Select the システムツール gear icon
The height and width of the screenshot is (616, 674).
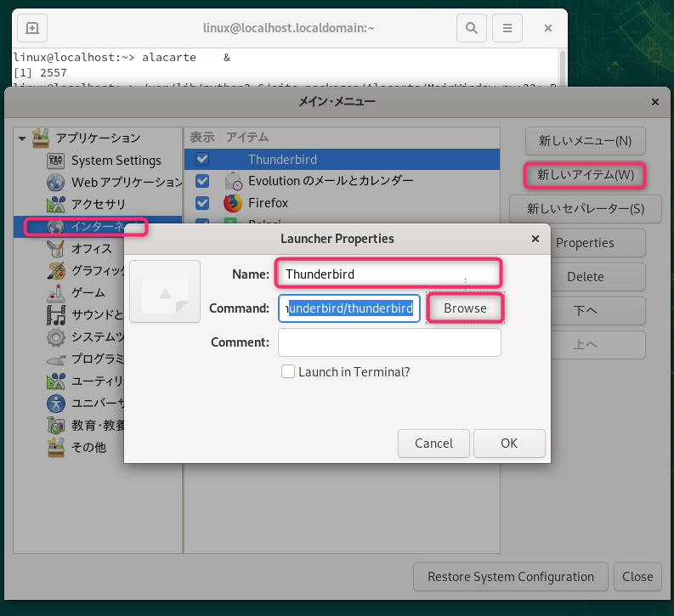pos(56,337)
